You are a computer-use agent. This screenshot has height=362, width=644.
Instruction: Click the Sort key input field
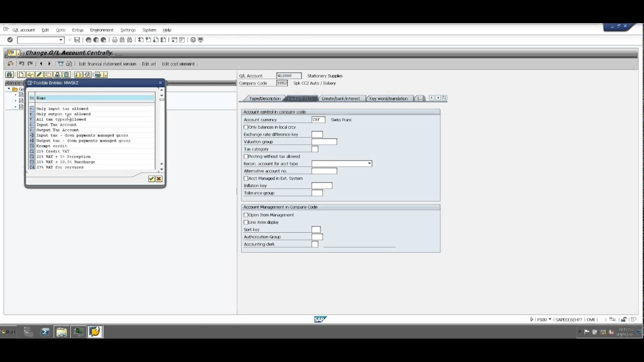tap(316, 229)
